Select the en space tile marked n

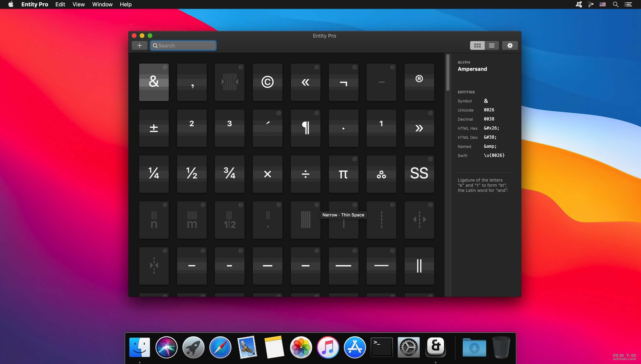pos(154,220)
